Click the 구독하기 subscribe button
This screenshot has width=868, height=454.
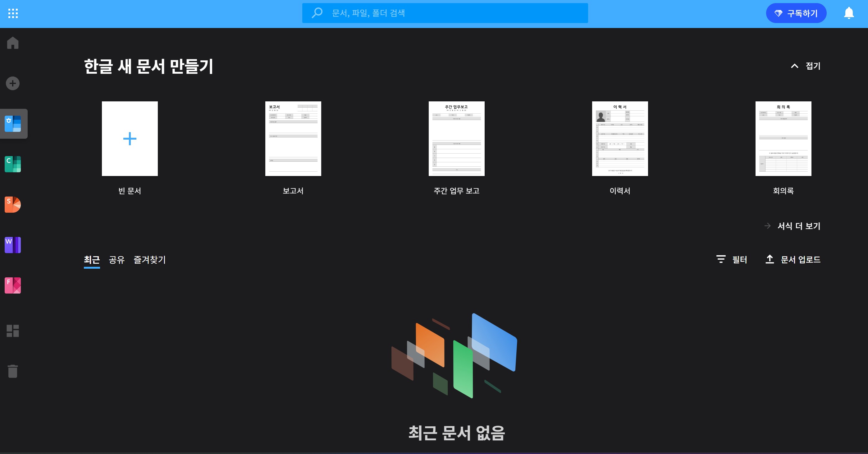click(796, 13)
